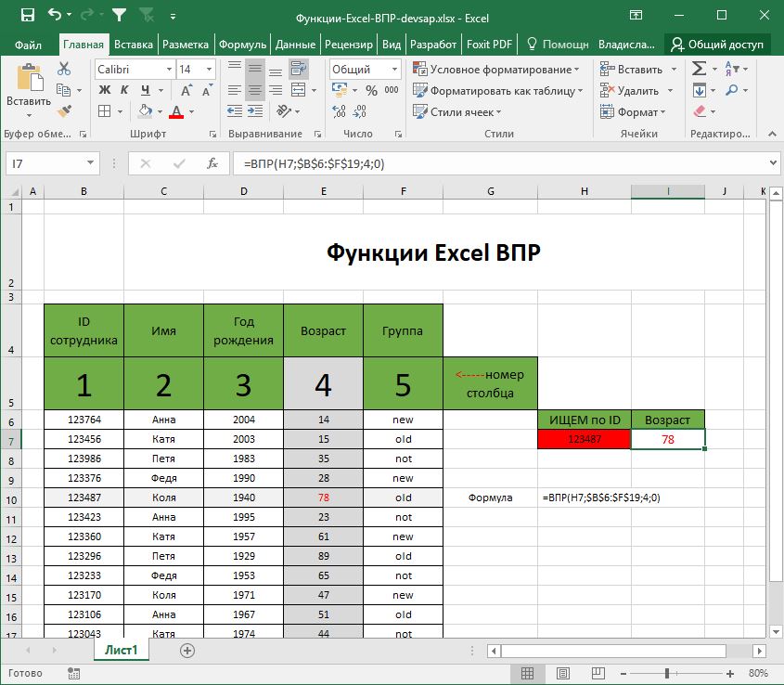Open the font size 14 dropdown
Image resolution: width=784 pixels, height=685 pixels.
click(x=209, y=69)
